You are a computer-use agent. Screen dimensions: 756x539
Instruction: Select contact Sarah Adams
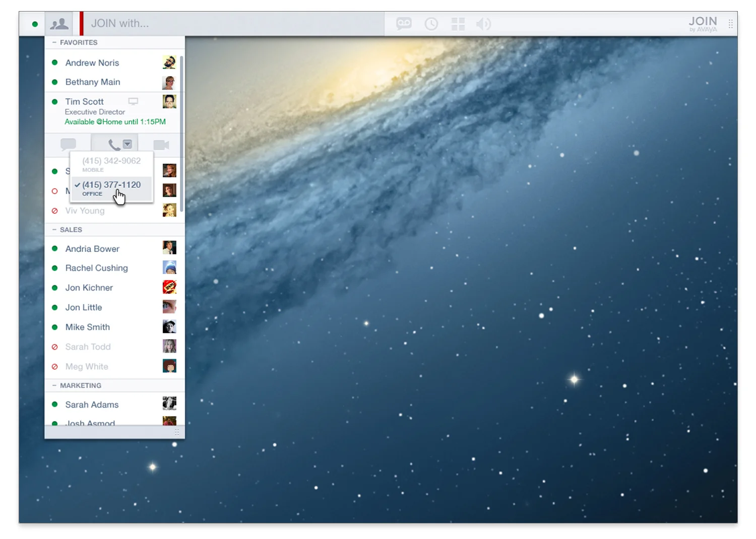click(x=92, y=405)
